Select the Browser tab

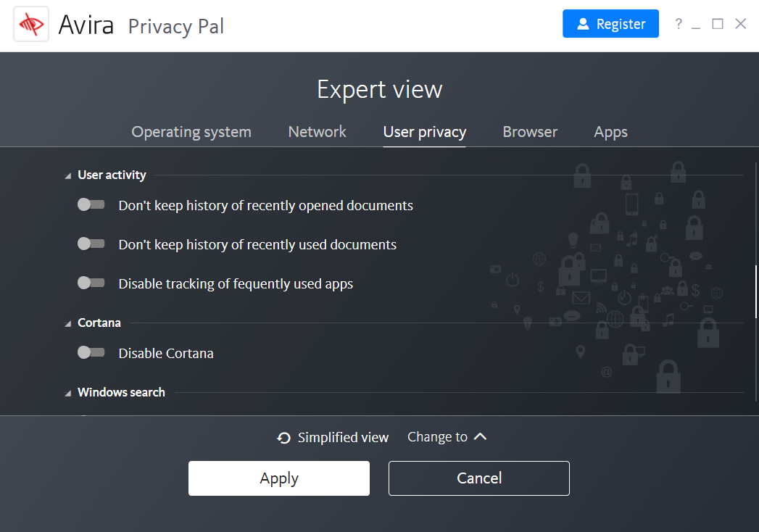530,132
